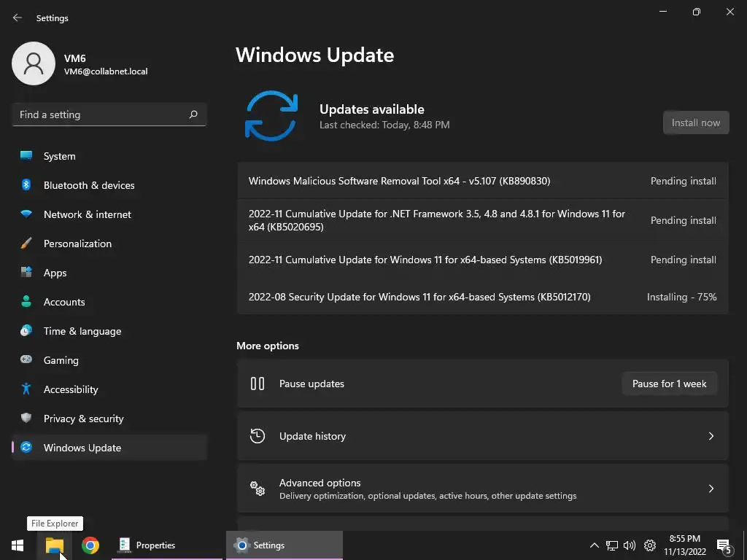Open the VM6 user profile avatar

coord(34,63)
